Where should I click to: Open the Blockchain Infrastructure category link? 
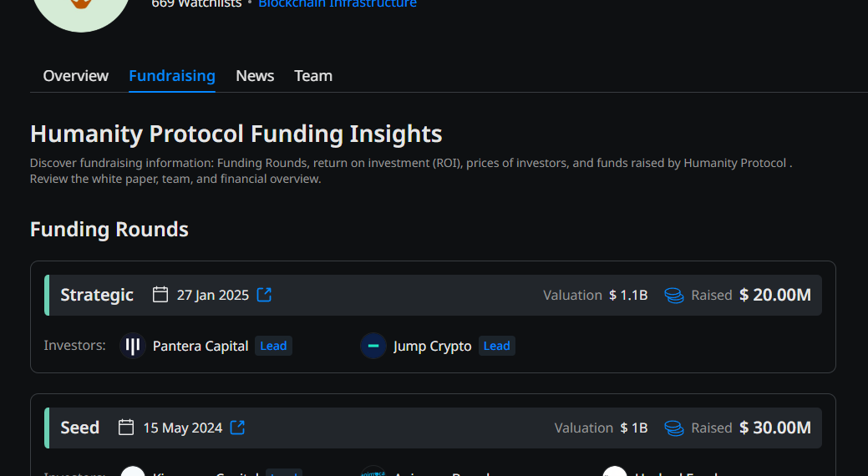click(337, 4)
